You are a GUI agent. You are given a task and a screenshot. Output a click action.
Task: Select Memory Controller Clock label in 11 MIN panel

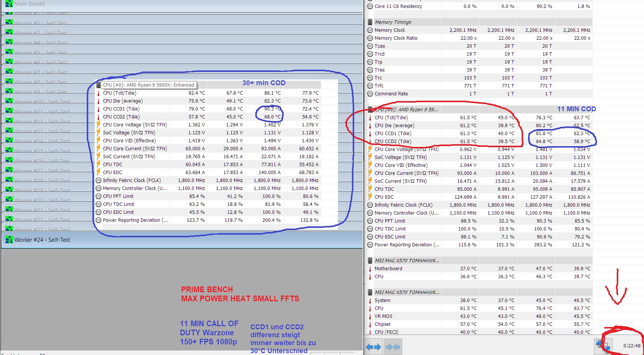[x=406, y=213]
